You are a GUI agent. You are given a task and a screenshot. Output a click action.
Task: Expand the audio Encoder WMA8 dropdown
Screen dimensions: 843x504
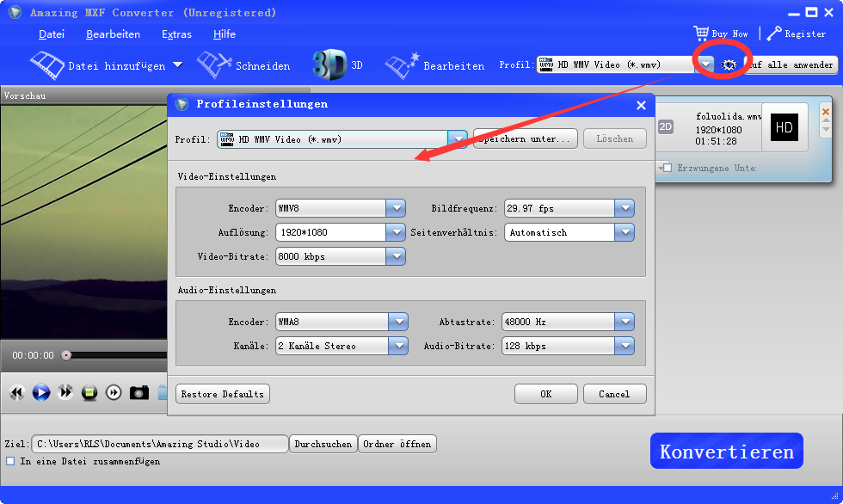pyautogui.click(x=398, y=322)
